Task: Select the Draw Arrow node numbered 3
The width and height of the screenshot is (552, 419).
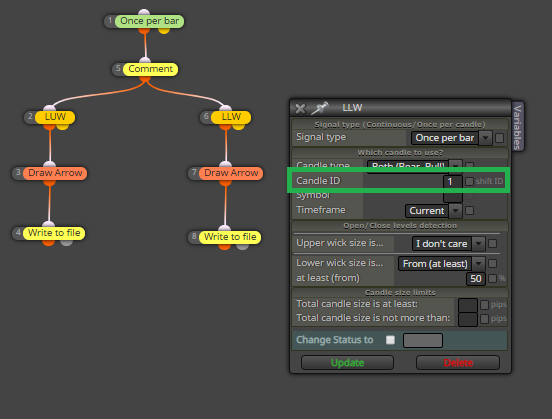Action: click(55, 173)
